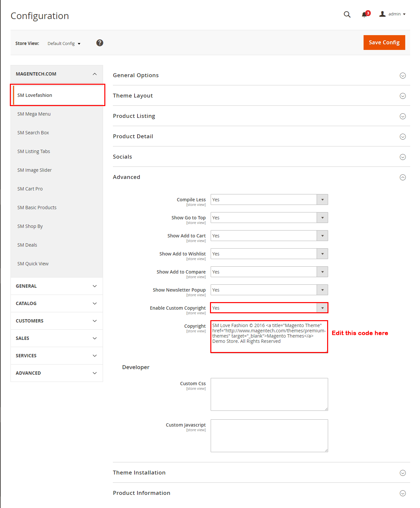This screenshot has height=508, width=420.
Task: Expand the SALES sidebar section
Action: tap(57, 338)
